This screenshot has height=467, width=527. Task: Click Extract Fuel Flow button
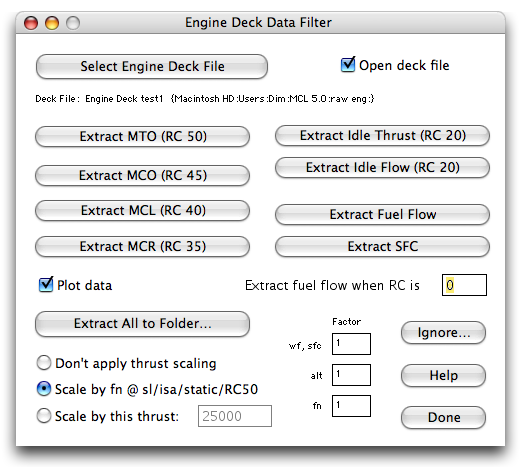382,215
